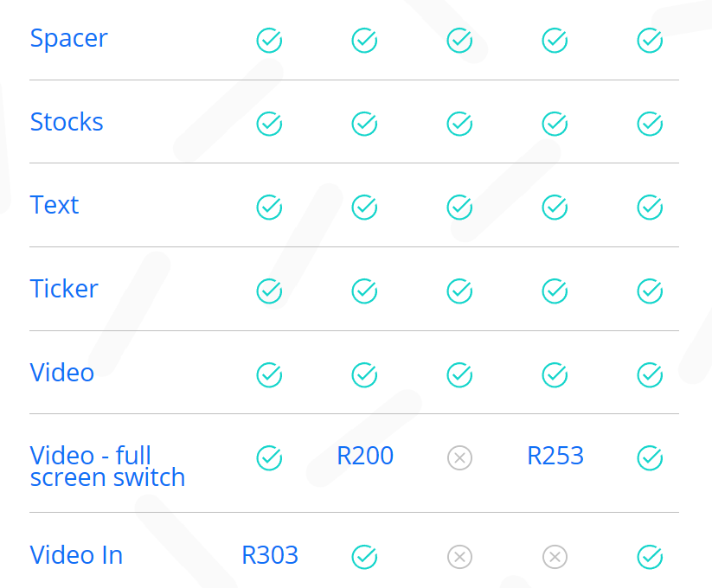Open the Spacer feature link

68,39
